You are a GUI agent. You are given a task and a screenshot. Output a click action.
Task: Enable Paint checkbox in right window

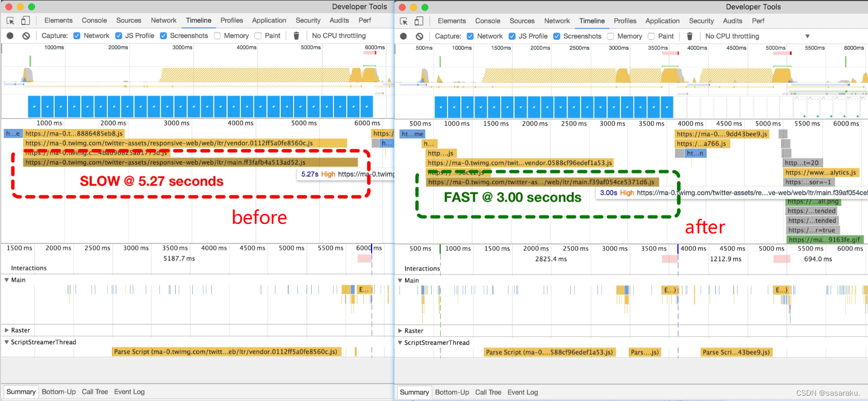[651, 36]
